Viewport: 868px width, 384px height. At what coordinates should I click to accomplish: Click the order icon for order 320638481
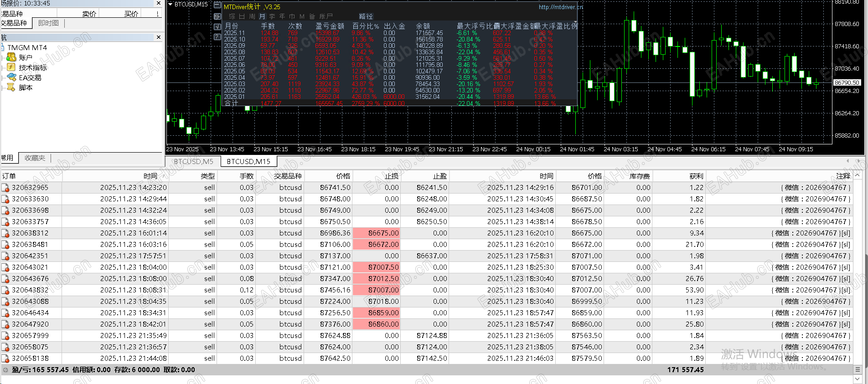[5, 245]
